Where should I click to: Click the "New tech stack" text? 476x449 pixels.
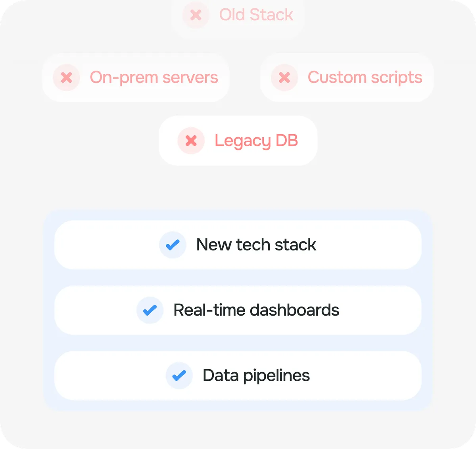coord(256,245)
